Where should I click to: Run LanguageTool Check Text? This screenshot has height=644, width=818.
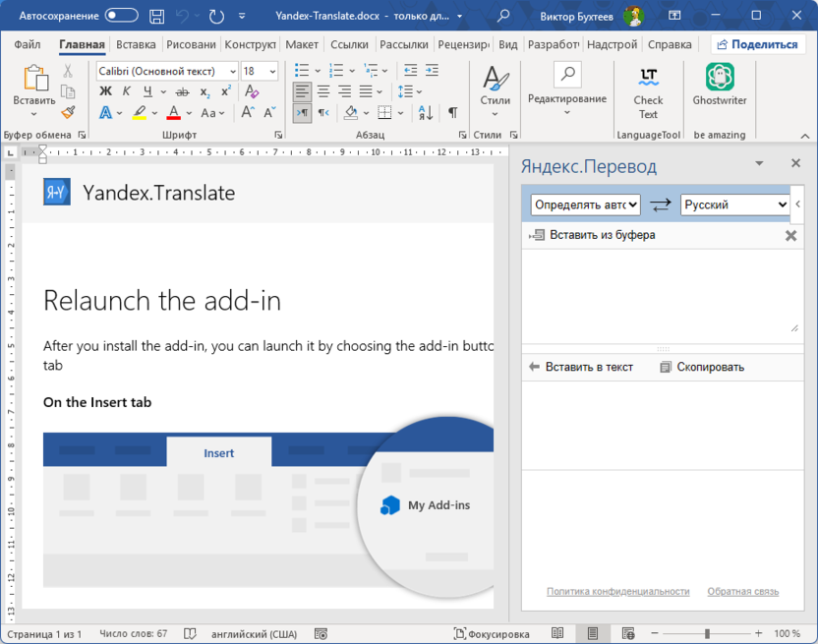coord(648,87)
